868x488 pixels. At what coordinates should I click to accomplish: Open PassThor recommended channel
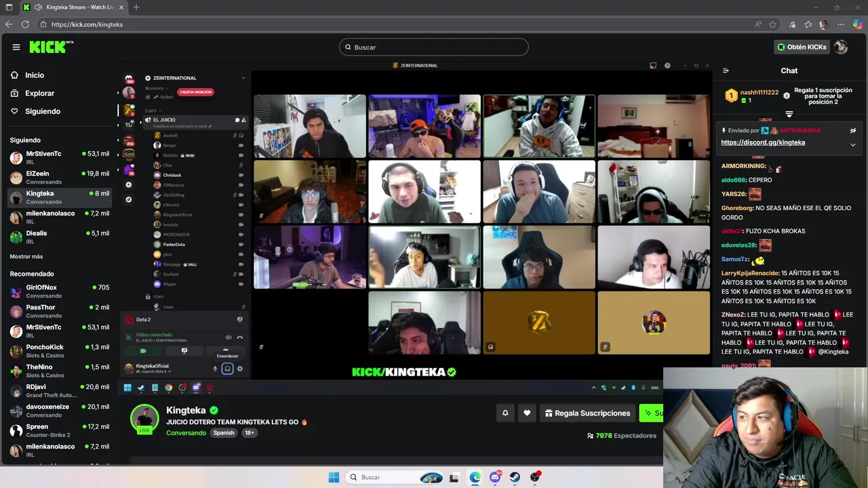click(60, 311)
